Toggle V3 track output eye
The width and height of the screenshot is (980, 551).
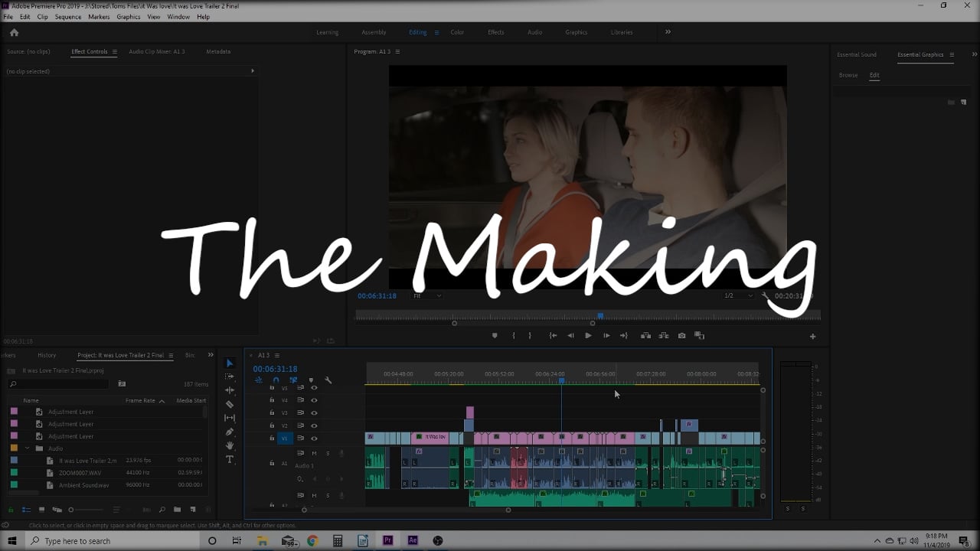point(314,413)
